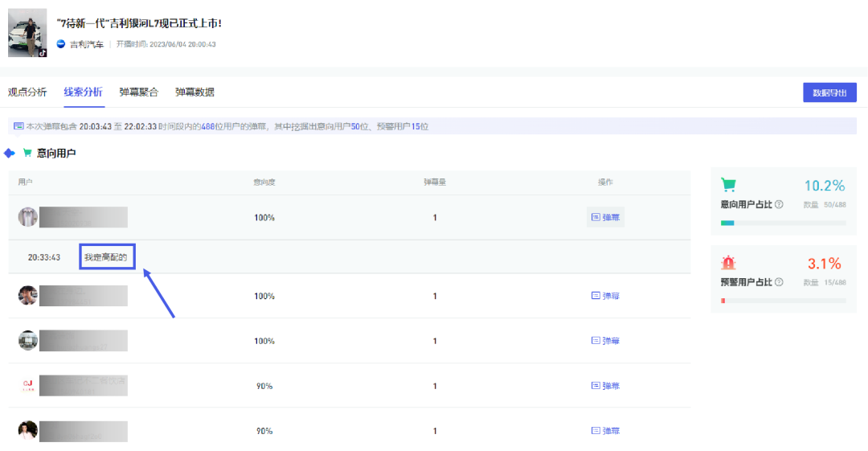Click the 10.2% percentage value

click(x=825, y=186)
